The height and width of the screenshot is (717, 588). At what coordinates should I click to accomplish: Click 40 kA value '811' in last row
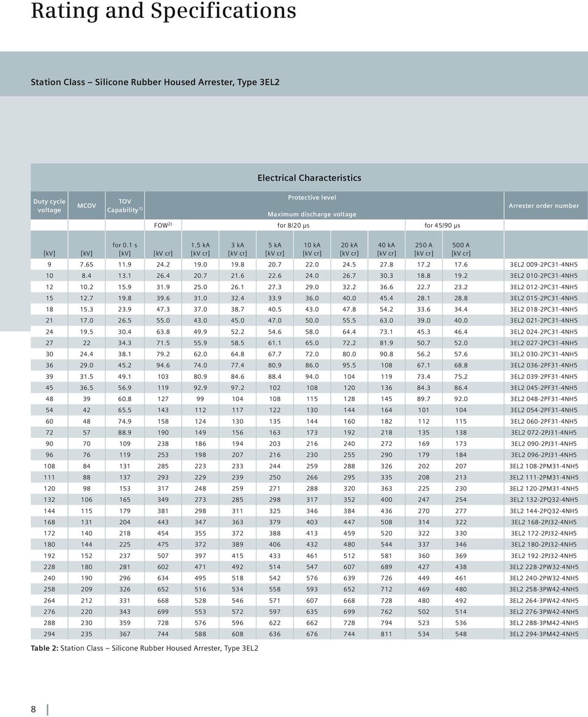pyautogui.click(x=386, y=634)
